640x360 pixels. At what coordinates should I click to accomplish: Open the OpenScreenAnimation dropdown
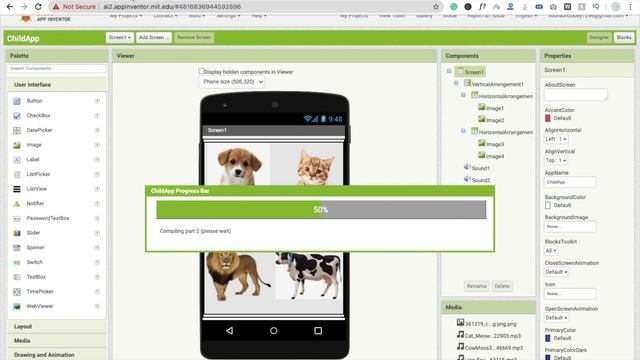tap(556, 318)
